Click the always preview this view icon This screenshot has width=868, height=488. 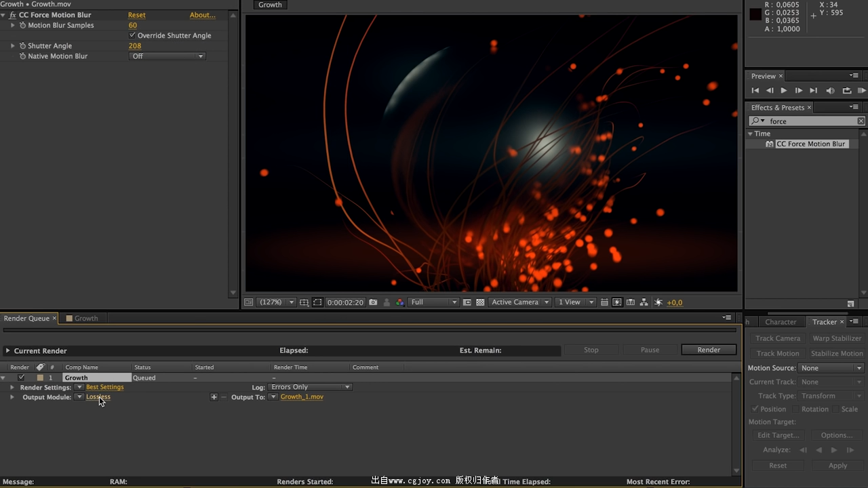249,302
